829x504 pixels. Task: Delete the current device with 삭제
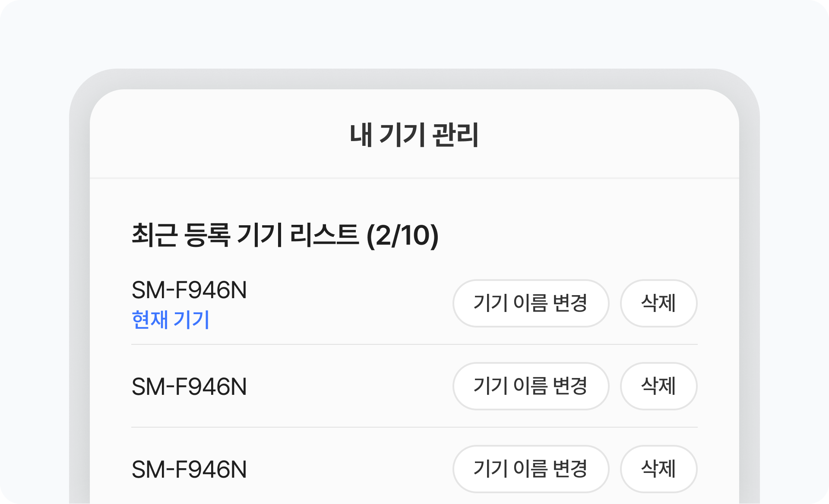click(x=658, y=303)
